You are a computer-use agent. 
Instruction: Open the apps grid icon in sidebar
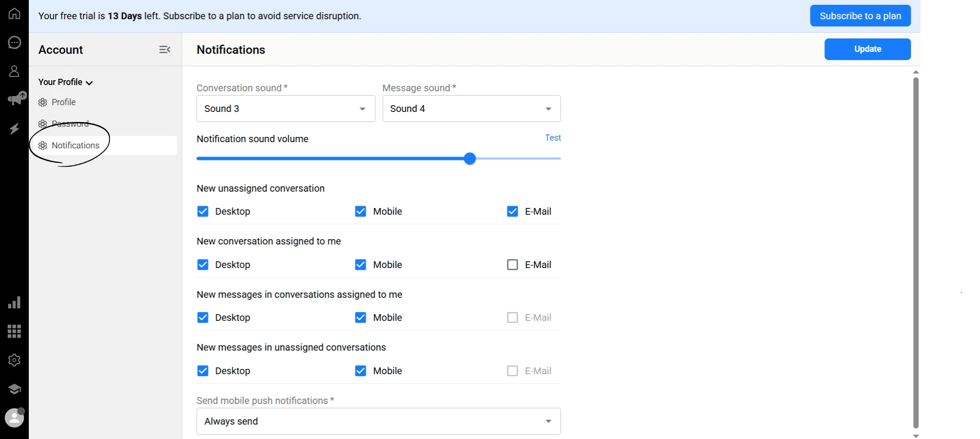point(14,331)
